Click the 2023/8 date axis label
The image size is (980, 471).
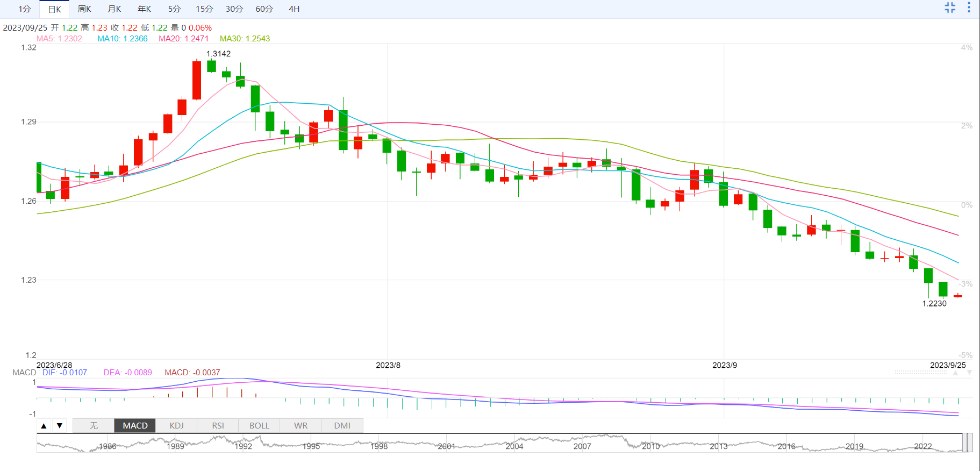[x=388, y=365]
